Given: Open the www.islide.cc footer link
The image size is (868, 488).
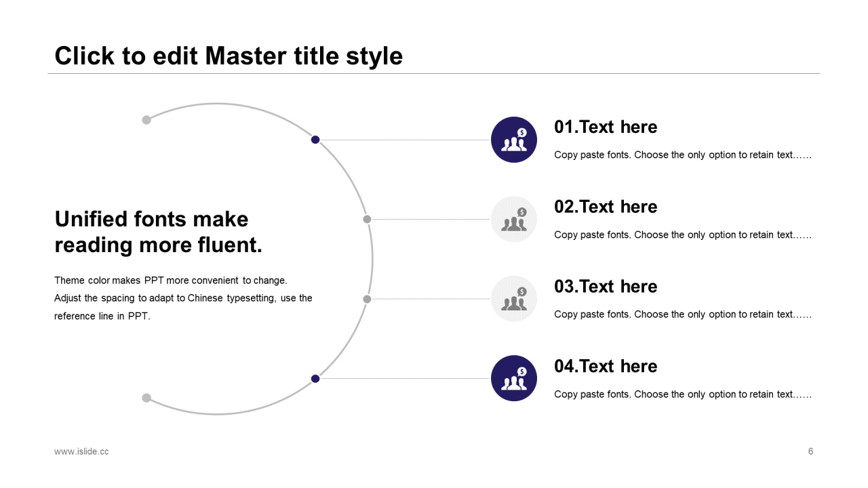Looking at the screenshot, I should click(81, 451).
